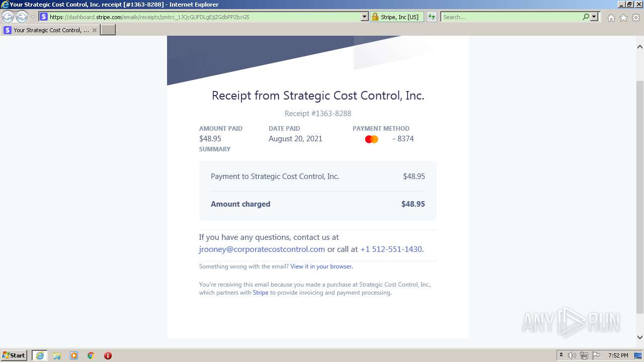Click the 7:52 PM system clock
This screenshot has width=644, height=362.
[618, 355]
